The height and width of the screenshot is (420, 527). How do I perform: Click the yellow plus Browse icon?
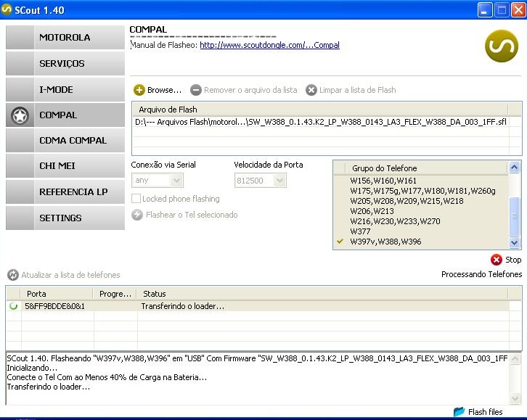[x=139, y=91]
